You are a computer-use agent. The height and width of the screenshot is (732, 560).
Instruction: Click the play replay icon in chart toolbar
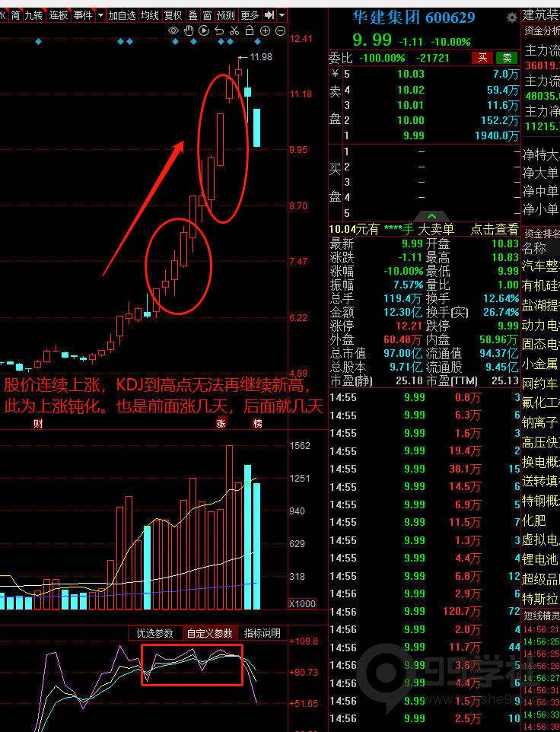[204, 30]
